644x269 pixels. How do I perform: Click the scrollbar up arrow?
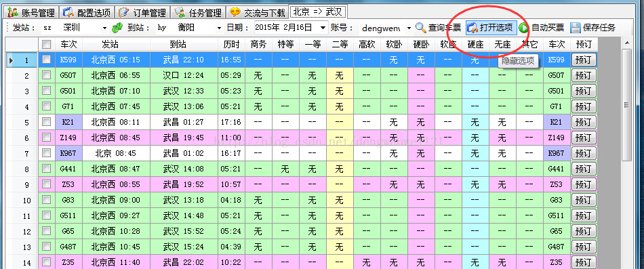click(627, 43)
